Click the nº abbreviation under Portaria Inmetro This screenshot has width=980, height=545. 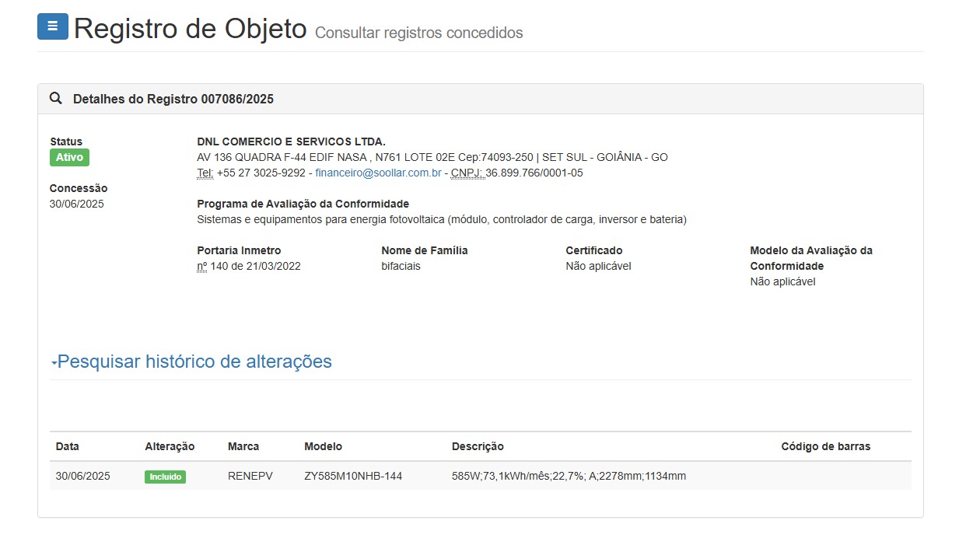pos(202,266)
